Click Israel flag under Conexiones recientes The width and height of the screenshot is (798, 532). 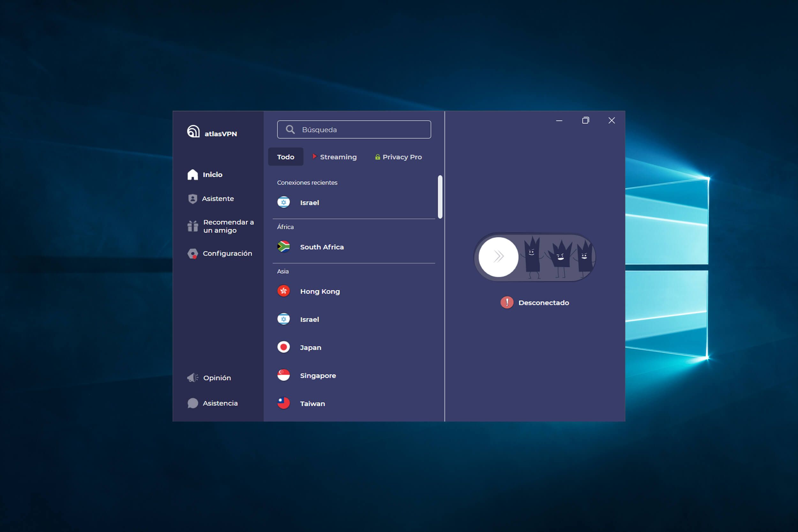point(284,202)
